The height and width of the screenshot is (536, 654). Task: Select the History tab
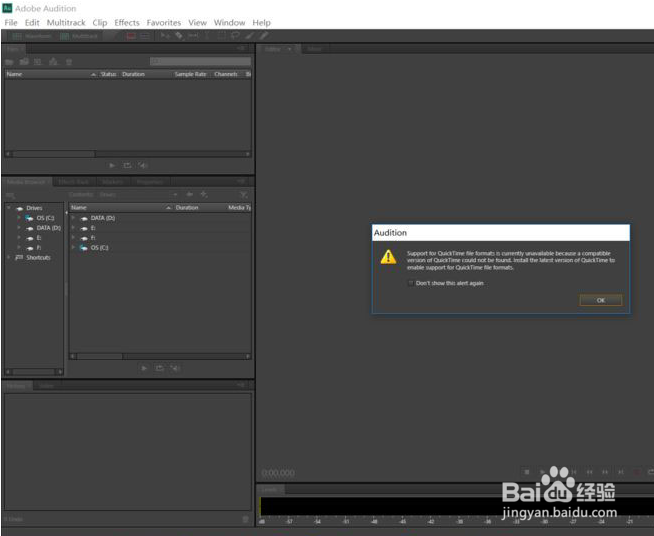click(16, 386)
